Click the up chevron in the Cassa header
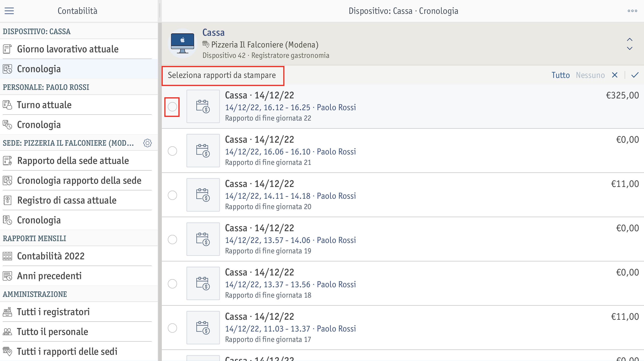Screen dimensions: 644x361 (629, 39)
